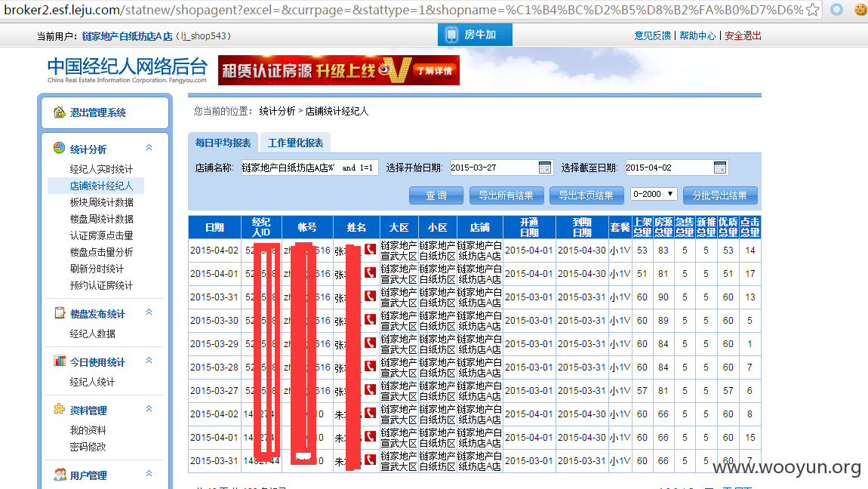Click 安全退出 logout link

click(743, 35)
